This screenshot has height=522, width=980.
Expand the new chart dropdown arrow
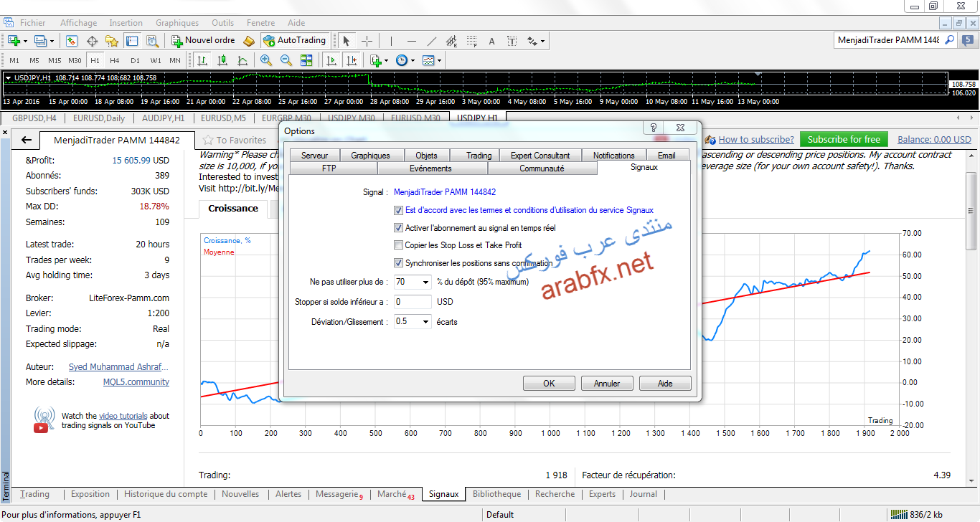pos(26,41)
